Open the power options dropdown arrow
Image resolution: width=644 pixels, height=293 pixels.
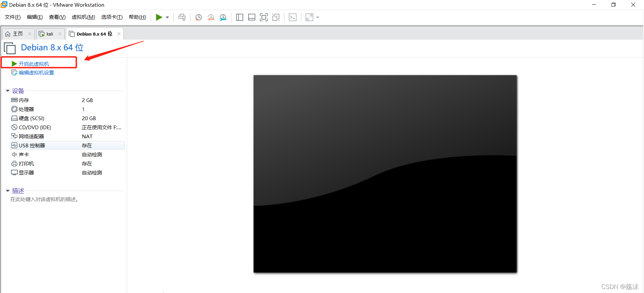pos(167,17)
